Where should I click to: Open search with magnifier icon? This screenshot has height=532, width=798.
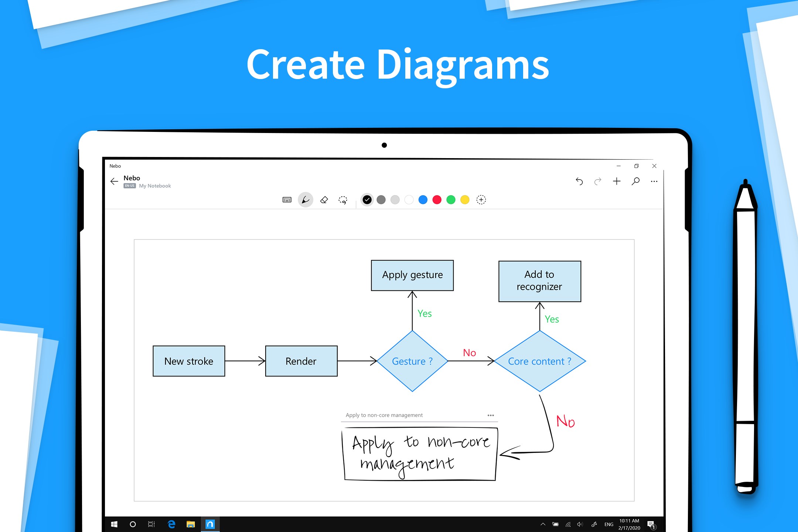coord(635,181)
